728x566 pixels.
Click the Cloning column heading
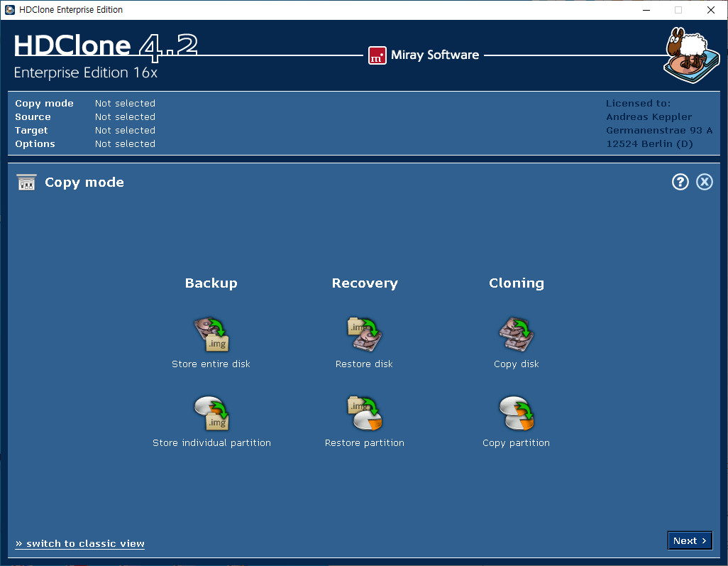coord(517,283)
